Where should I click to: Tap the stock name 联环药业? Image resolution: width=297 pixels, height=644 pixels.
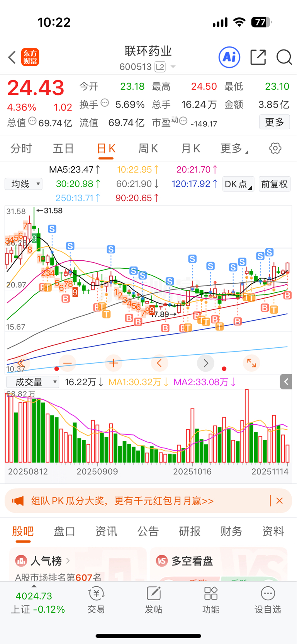pos(148,51)
